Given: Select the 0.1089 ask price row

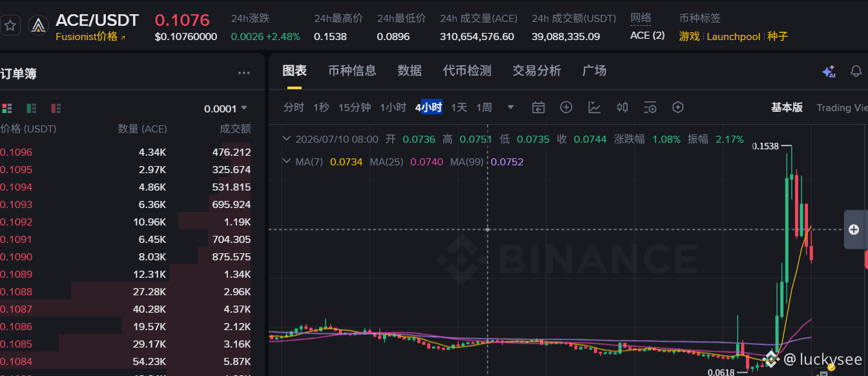Looking at the screenshot, I should click(x=125, y=275).
